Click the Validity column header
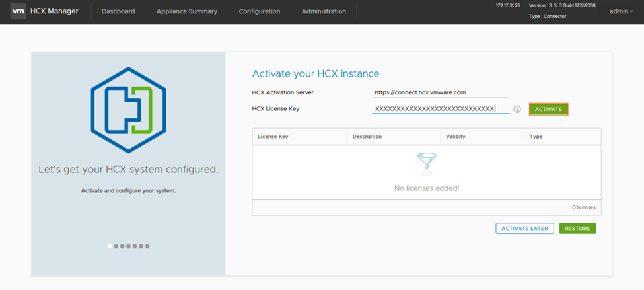 482,137
